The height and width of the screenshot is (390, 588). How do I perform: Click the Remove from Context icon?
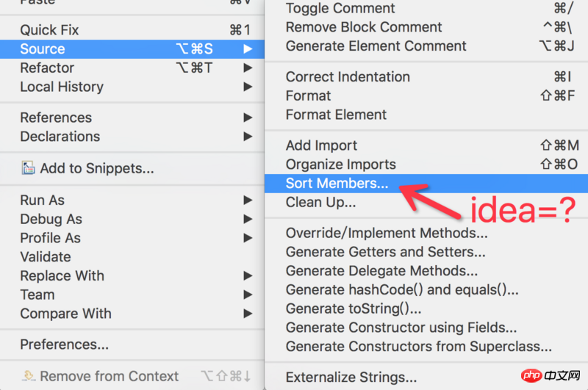(29, 376)
